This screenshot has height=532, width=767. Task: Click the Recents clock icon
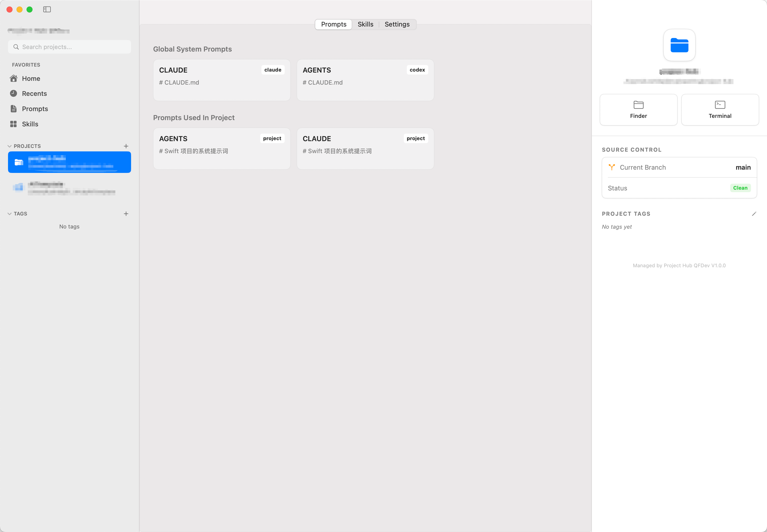pyautogui.click(x=14, y=93)
